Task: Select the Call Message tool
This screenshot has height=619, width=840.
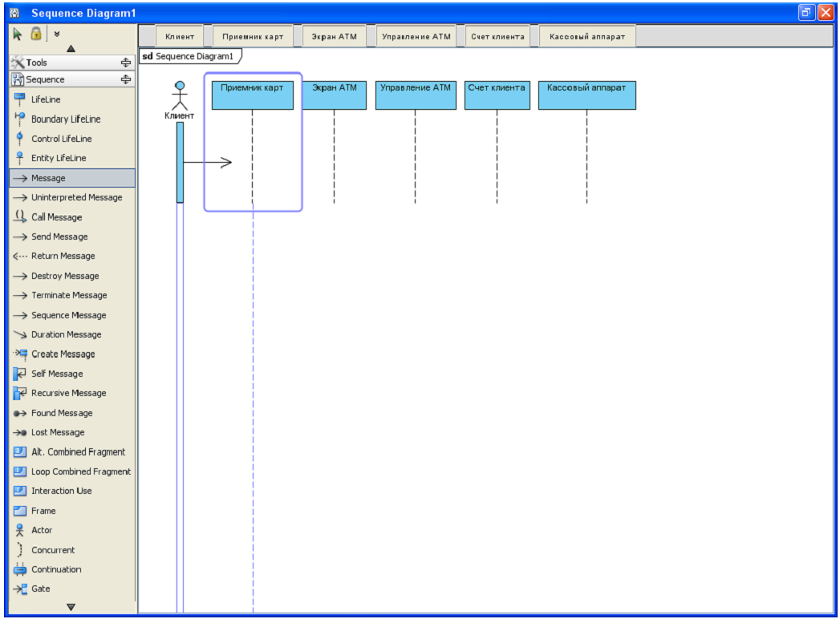Action: pos(72,216)
